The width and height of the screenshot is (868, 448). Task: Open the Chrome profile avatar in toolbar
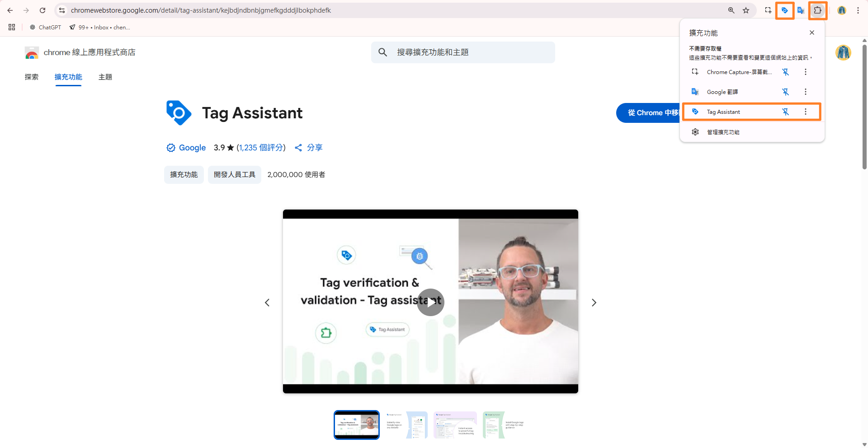pyautogui.click(x=842, y=10)
